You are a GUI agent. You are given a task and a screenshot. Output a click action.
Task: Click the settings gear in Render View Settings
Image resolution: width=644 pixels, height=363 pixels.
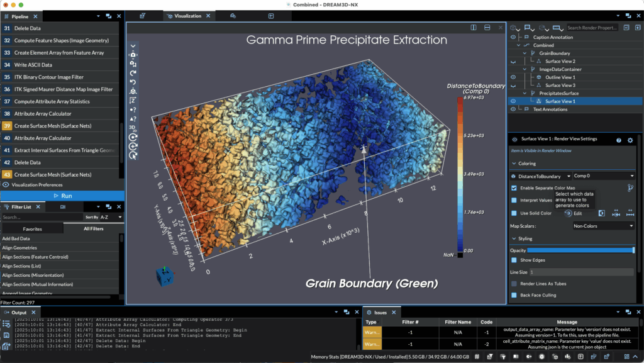coord(630,140)
